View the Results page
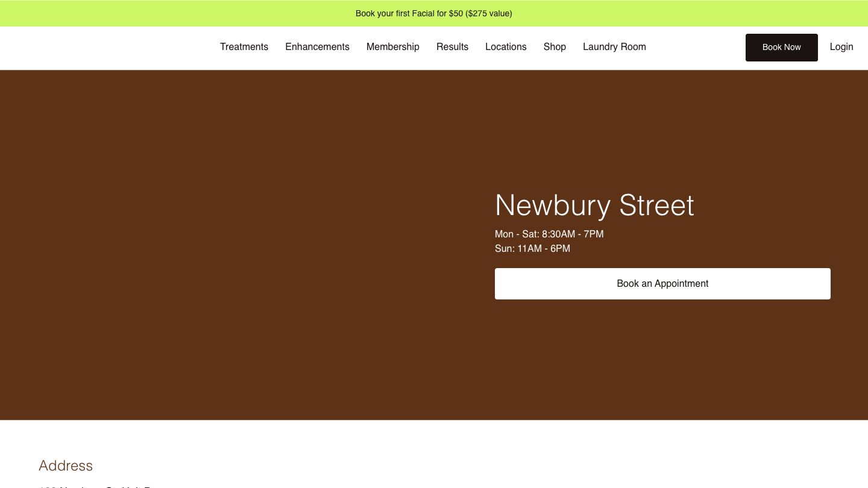Viewport: 868px width, 488px height. [x=452, y=47]
